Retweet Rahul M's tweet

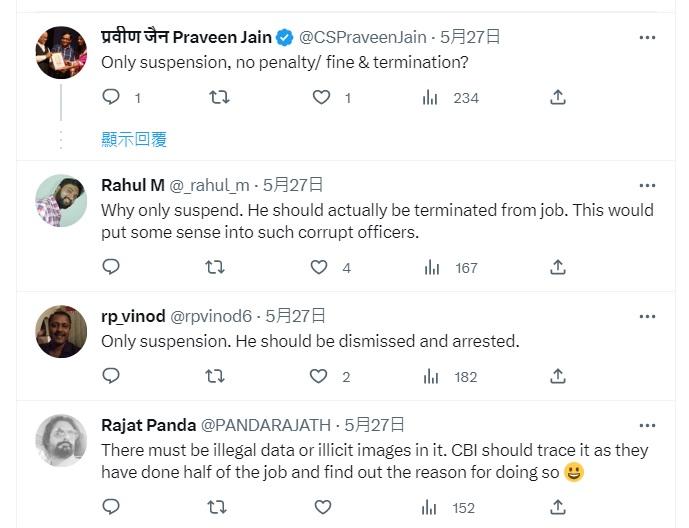pyautogui.click(x=214, y=267)
